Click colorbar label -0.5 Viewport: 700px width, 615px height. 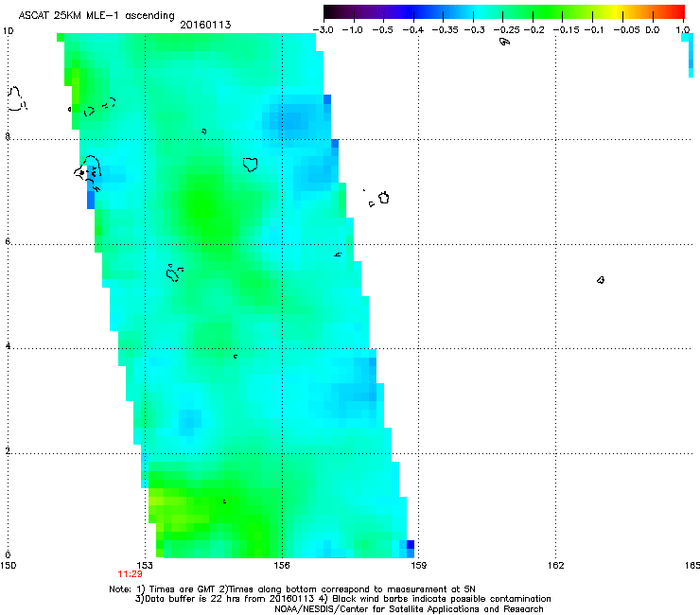point(383,30)
